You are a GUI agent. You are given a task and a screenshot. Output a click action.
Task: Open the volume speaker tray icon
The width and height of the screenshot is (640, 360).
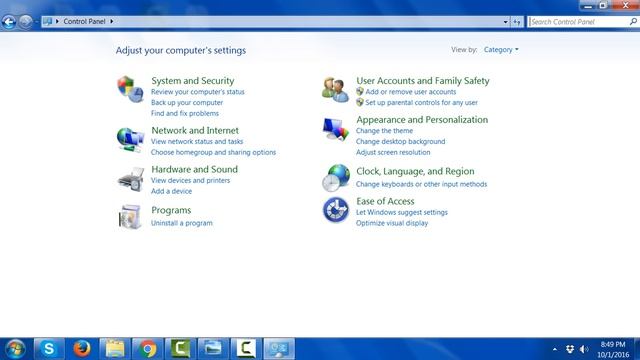(584, 349)
